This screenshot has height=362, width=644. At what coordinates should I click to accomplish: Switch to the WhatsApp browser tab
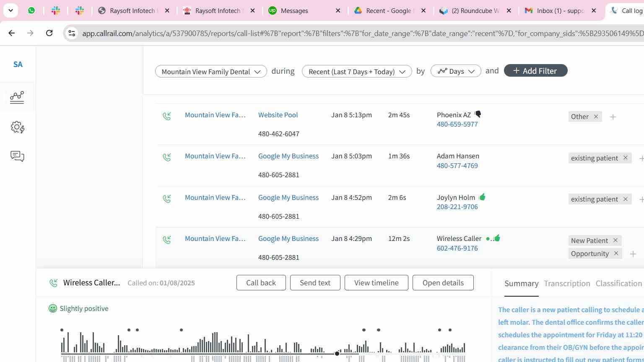(x=31, y=10)
